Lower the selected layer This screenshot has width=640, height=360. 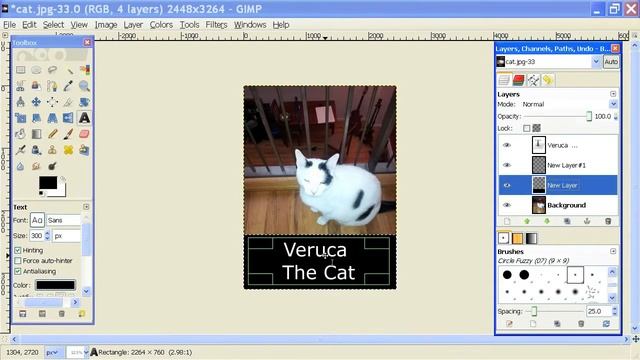pyautogui.click(x=547, y=221)
